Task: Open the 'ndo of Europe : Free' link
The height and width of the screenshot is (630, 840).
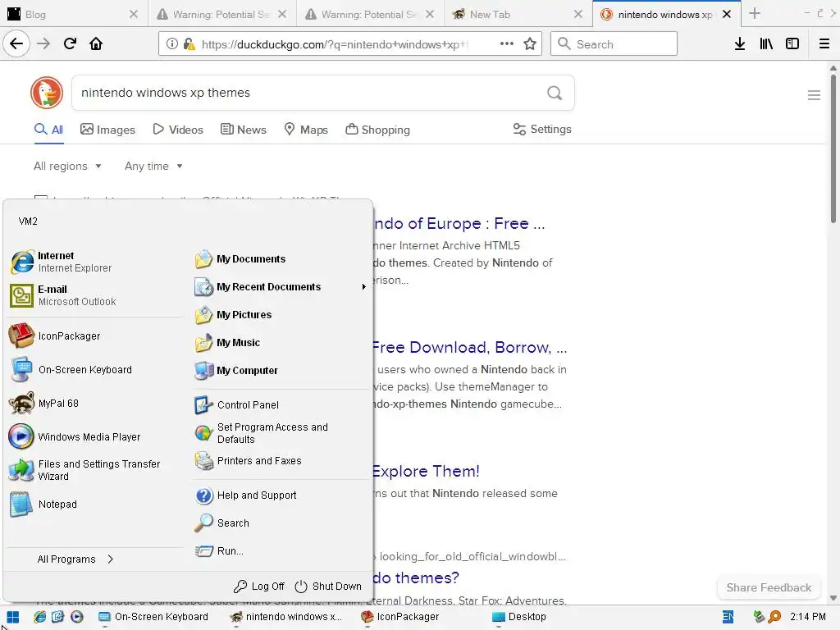Action: click(x=459, y=223)
